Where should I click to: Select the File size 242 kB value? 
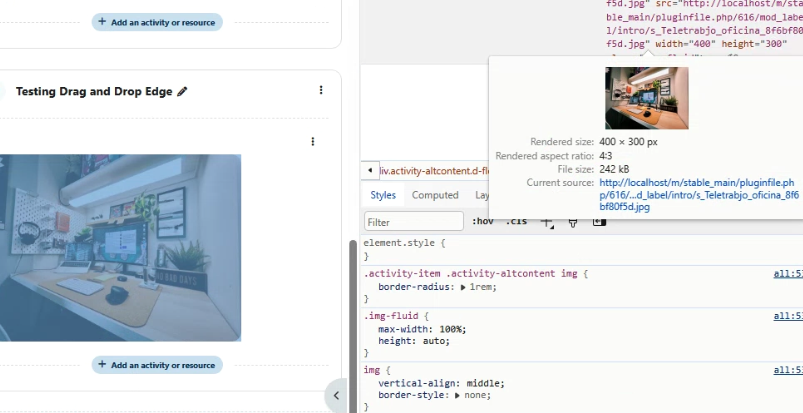coord(614,169)
